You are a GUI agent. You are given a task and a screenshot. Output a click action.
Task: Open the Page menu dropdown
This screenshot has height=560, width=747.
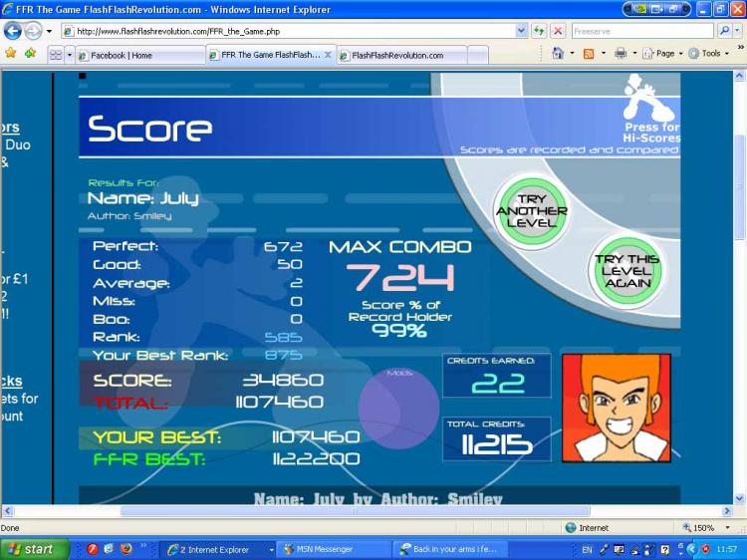click(x=662, y=54)
